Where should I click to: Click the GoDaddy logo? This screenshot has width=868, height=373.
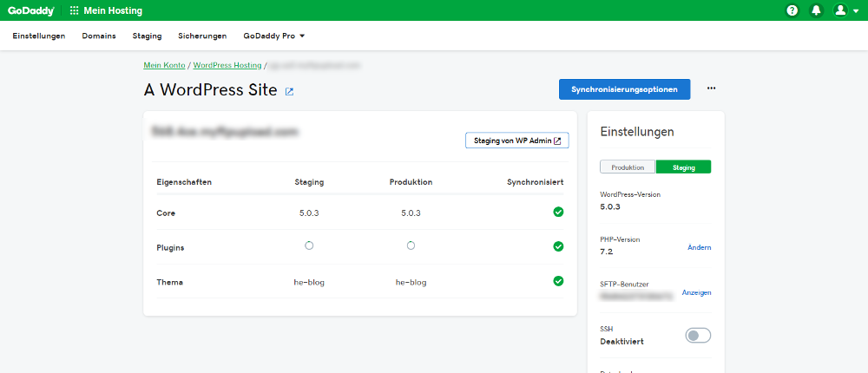[x=31, y=10]
